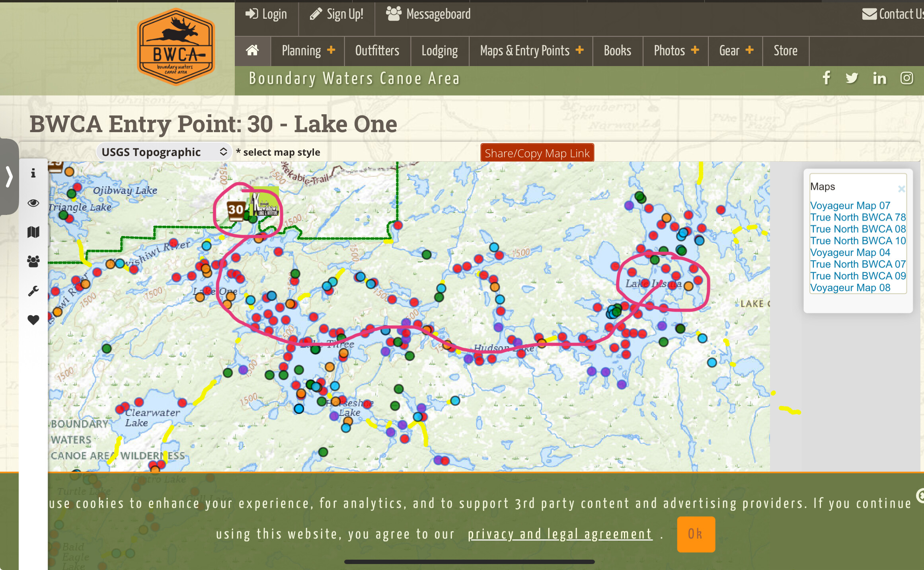Open True North BWCA 78 link
Viewport: 924px width, 570px height.
[858, 217]
